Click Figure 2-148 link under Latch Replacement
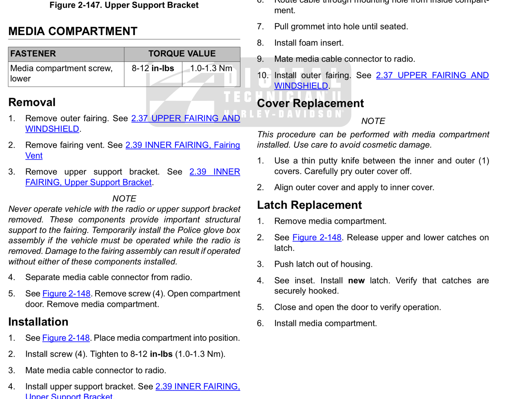Viewport: 532px width, 399px height. click(317, 238)
